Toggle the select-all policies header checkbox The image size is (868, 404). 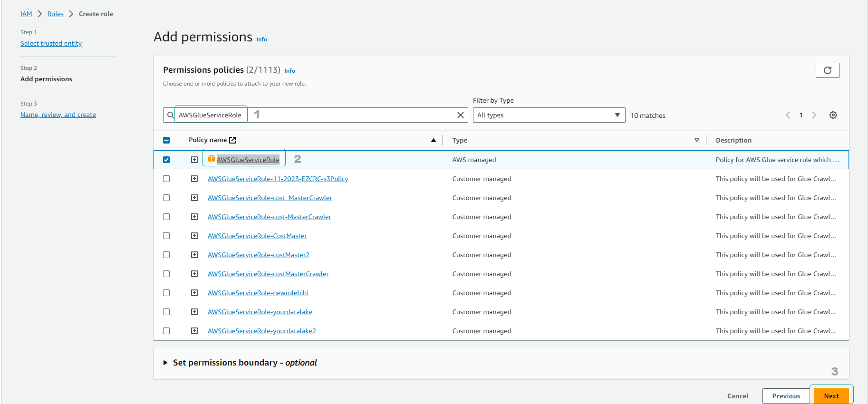tap(166, 140)
